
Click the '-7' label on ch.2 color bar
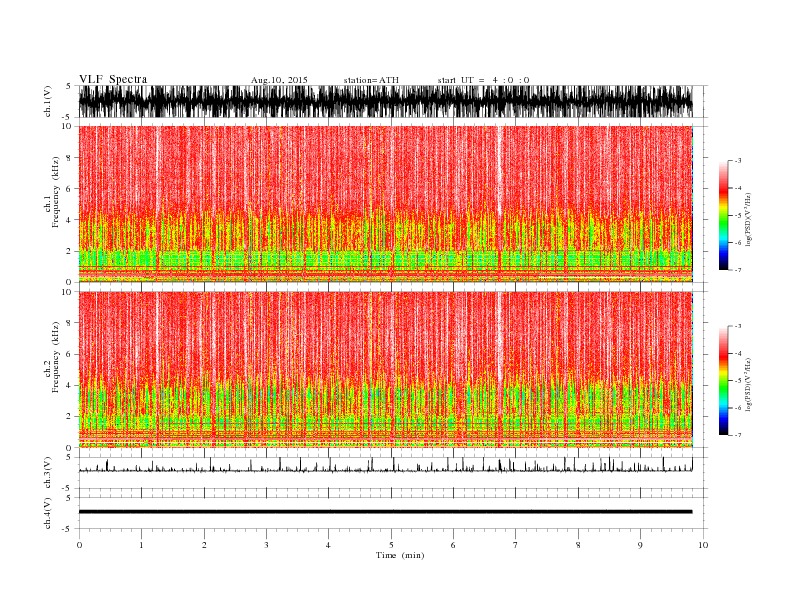(737, 435)
